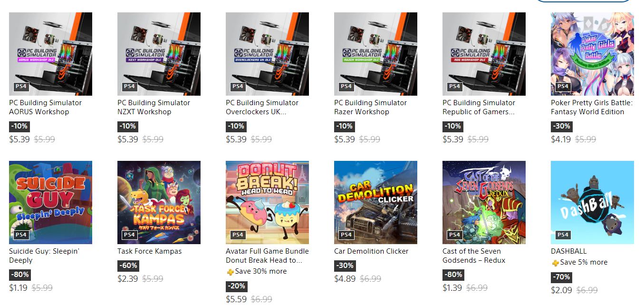Click the $4.19 price of Poker Pretty Girls Battle
Screen dimensions: 644x306
click(x=561, y=139)
